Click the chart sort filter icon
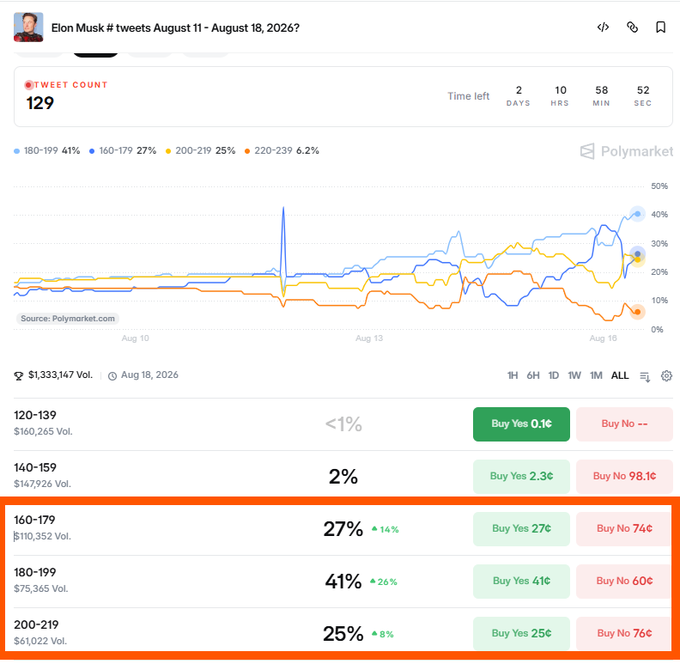Screen dimensions: 680x664 click(645, 376)
